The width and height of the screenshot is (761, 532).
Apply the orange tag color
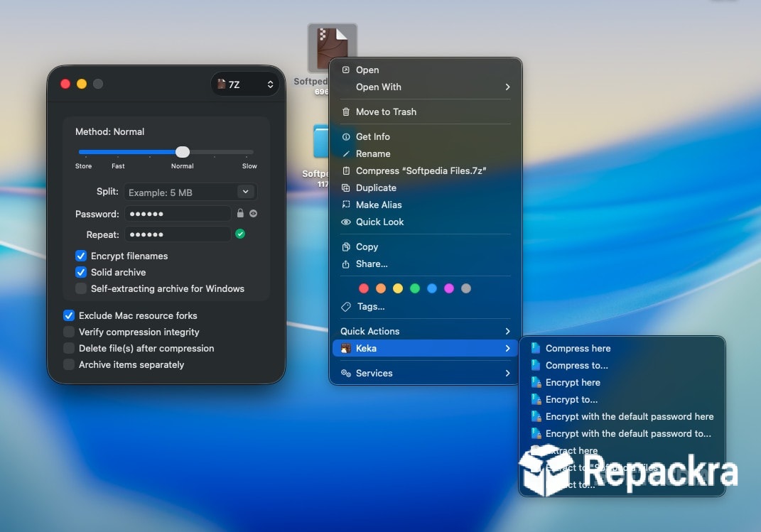tap(381, 288)
